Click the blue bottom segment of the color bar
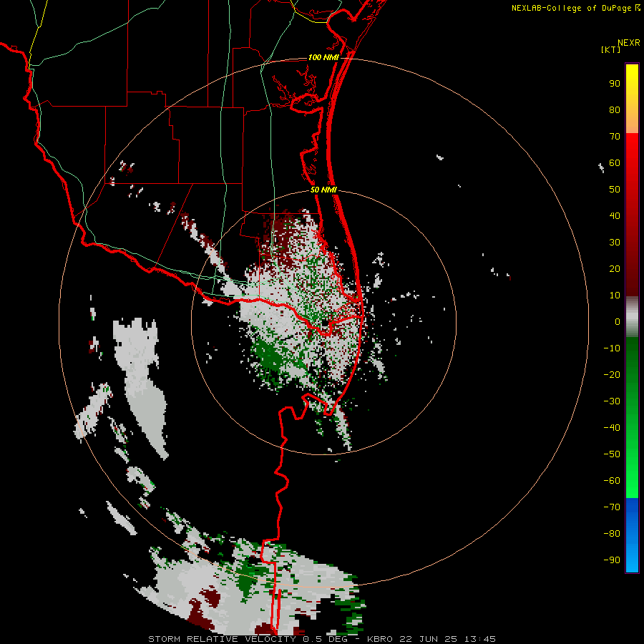The image size is (644, 644). point(632,535)
